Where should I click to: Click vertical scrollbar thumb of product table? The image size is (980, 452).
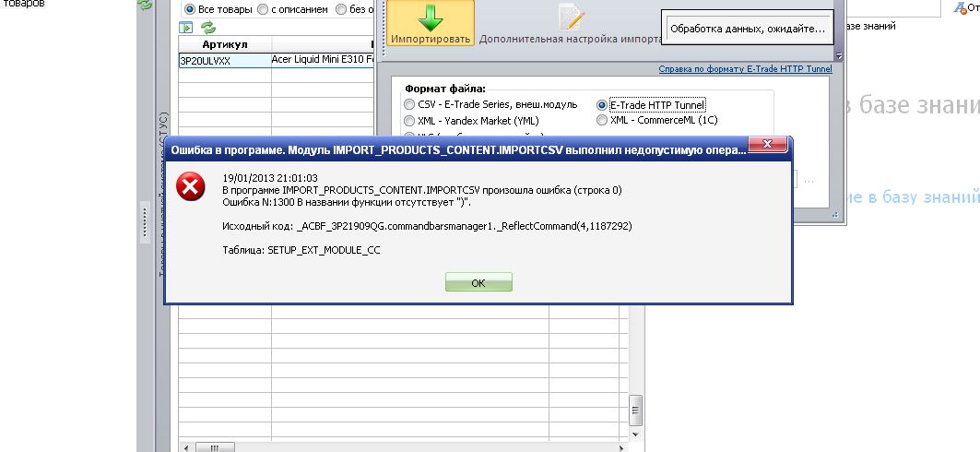(x=635, y=410)
